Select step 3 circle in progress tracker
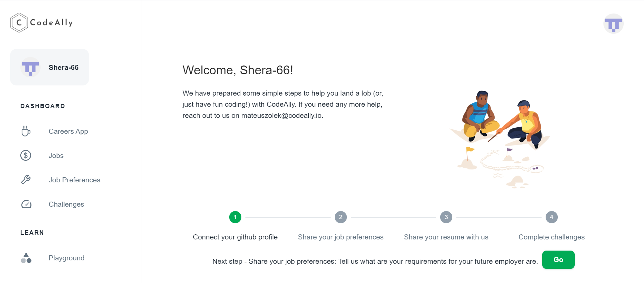Screen dimensions: 644x283 (x=446, y=217)
